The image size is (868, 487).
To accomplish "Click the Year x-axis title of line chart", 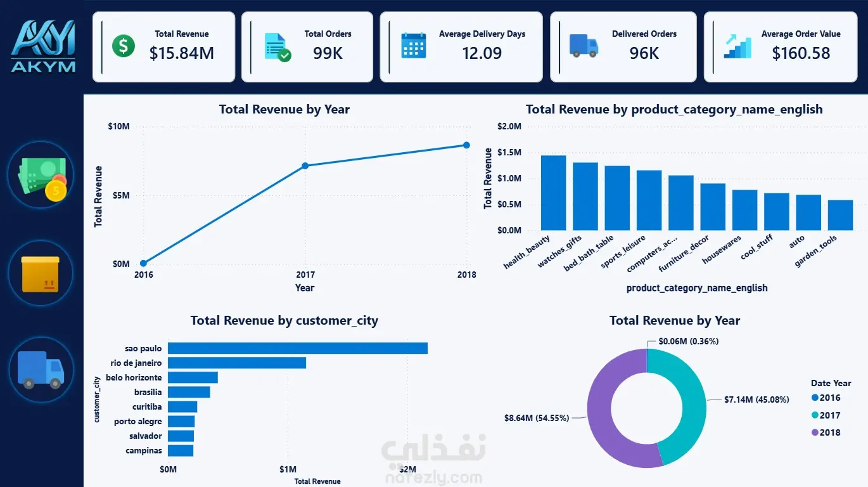I will [x=305, y=287].
